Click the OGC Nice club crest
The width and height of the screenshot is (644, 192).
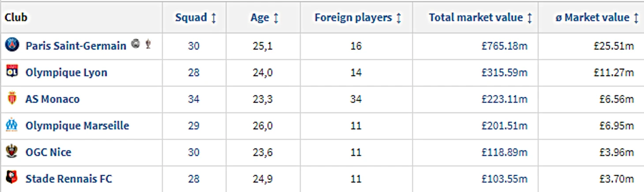(12, 151)
